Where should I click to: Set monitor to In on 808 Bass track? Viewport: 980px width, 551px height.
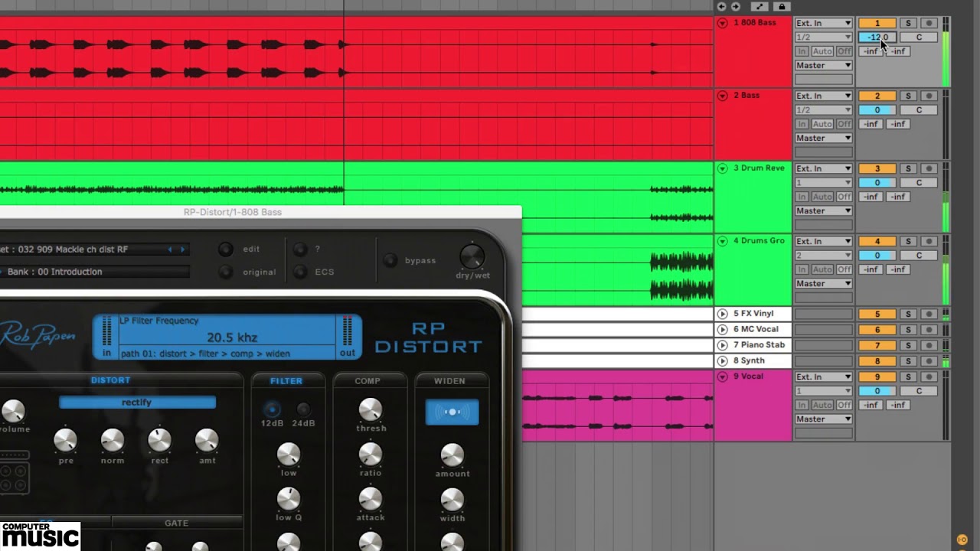click(802, 51)
